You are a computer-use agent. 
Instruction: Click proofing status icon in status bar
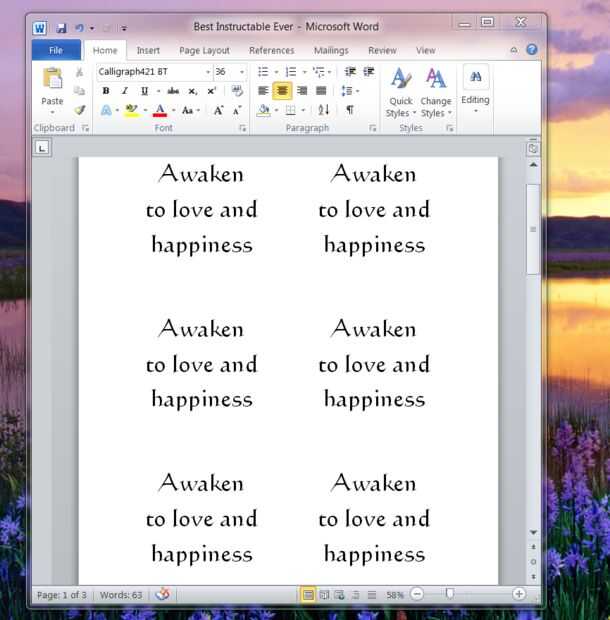coord(162,594)
